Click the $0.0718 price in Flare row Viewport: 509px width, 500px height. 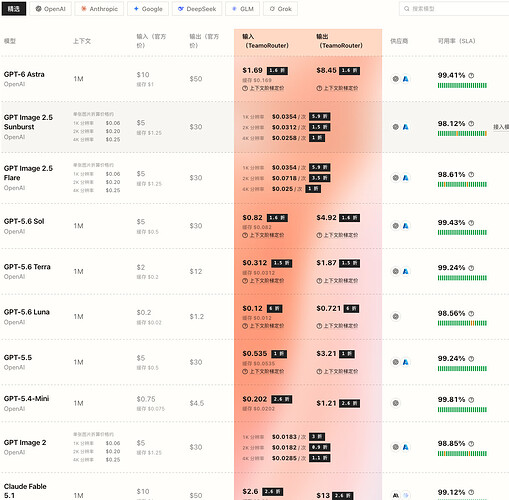coord(284,178)
